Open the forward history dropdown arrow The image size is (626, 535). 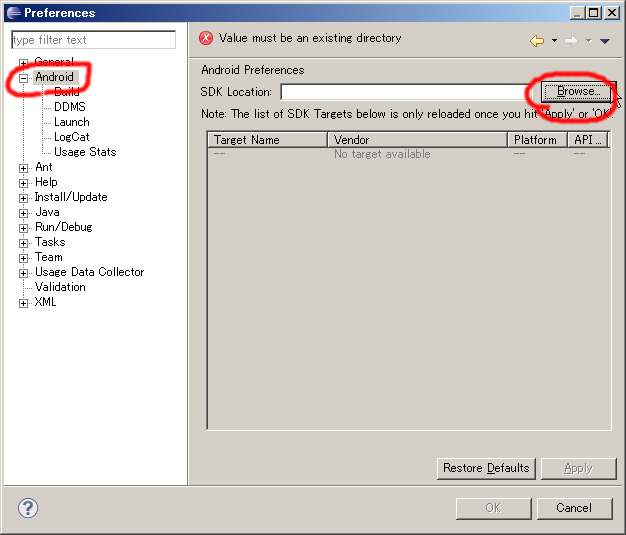[x=588, y=40]
